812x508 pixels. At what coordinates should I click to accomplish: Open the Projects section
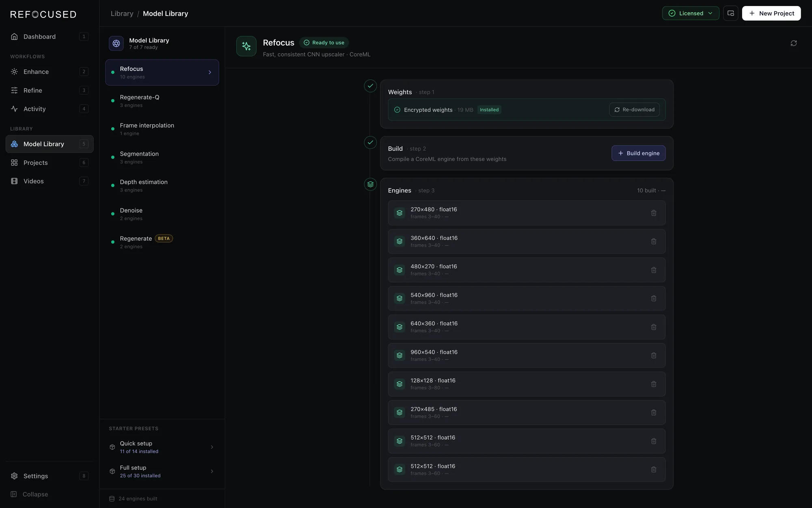(x=50, y=163)
